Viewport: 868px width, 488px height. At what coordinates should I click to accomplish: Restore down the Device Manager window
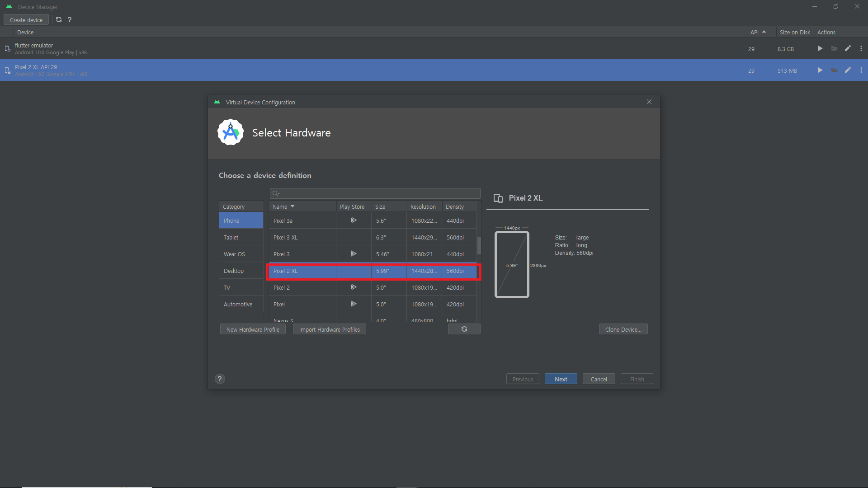coord(836,7)
